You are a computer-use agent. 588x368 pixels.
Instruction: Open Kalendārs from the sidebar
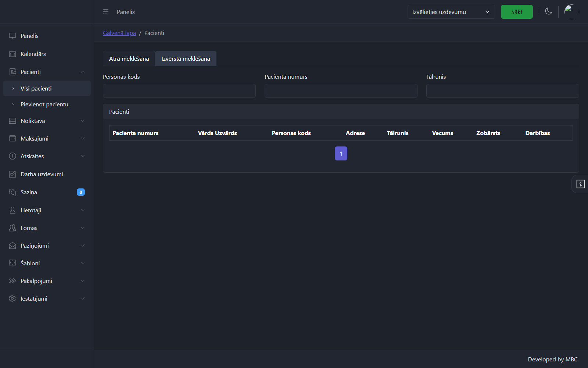click(x=47, y=54)
